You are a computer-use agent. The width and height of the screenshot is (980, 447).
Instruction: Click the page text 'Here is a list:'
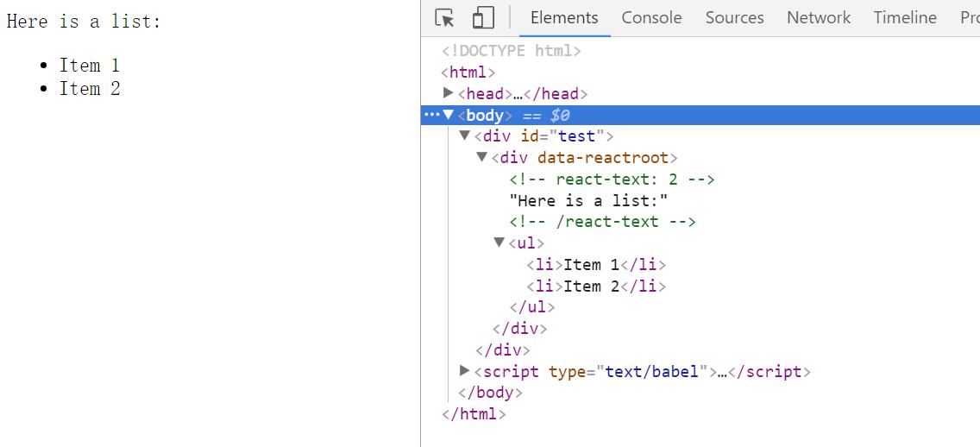tap(84, 22)
